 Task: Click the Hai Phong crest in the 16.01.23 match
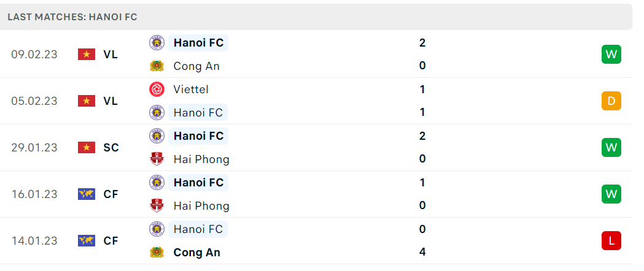pos(157,206)
